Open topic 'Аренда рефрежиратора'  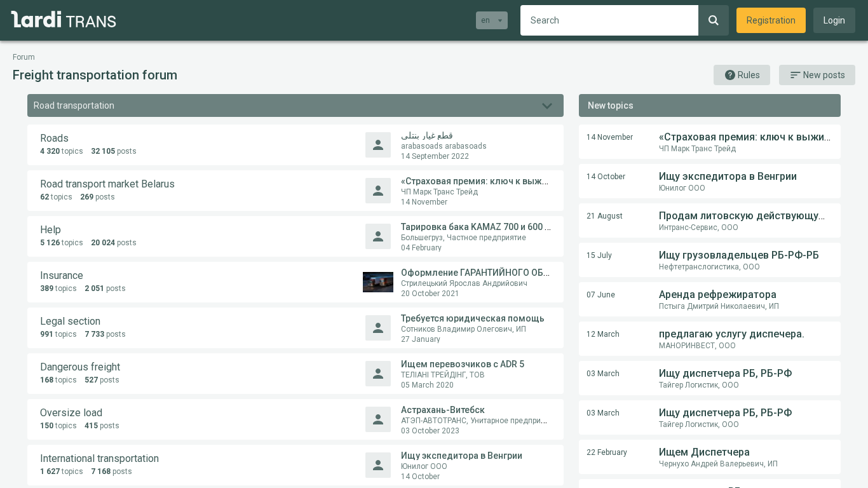click(x=717, y=294)
